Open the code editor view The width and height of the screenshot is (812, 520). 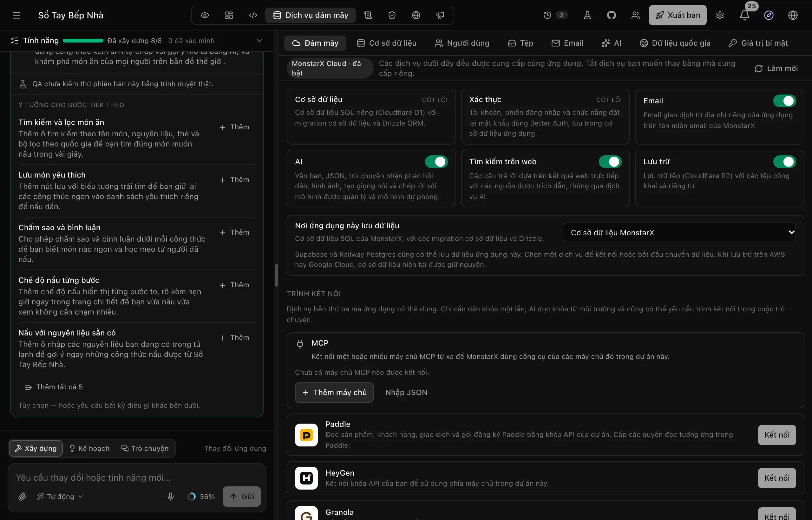[253, 15]
